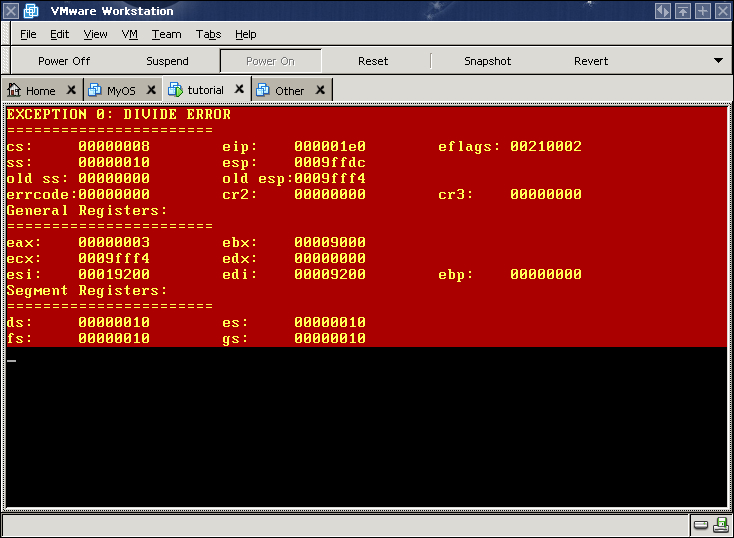Click the Other tab VM icon
Viewport: 734px width, 538px height.
point(263,89)
